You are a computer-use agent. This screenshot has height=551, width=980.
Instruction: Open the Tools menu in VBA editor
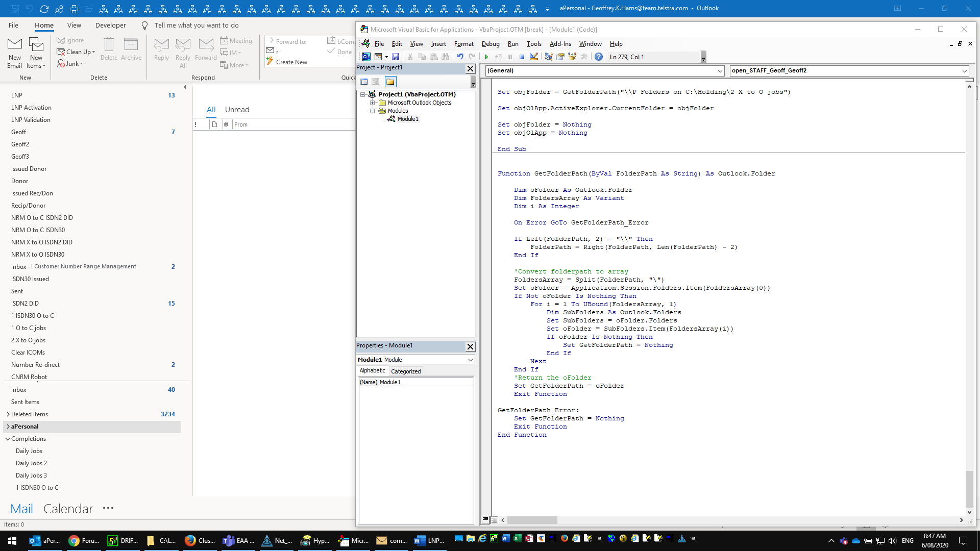tap(534, 44)
